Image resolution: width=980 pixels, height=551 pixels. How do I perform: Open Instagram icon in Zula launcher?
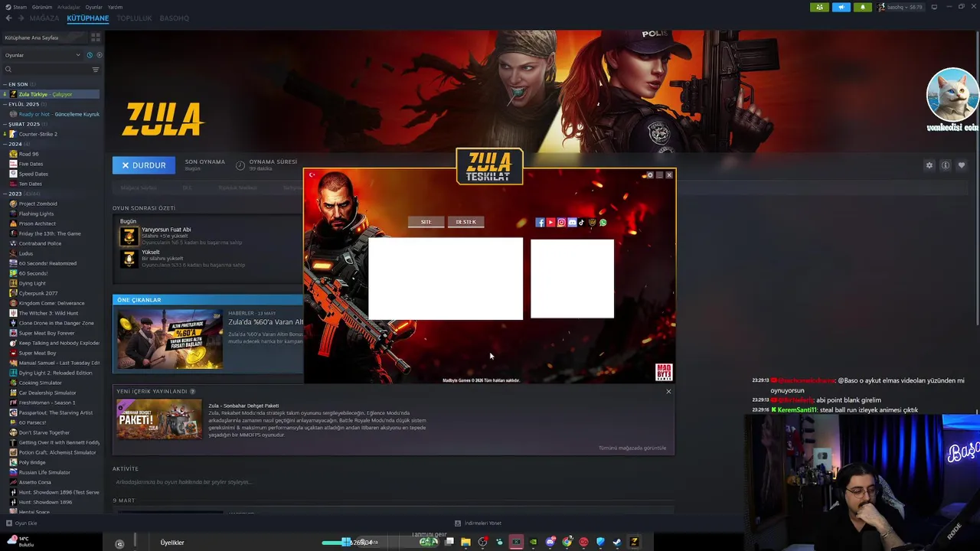(561, 223)
